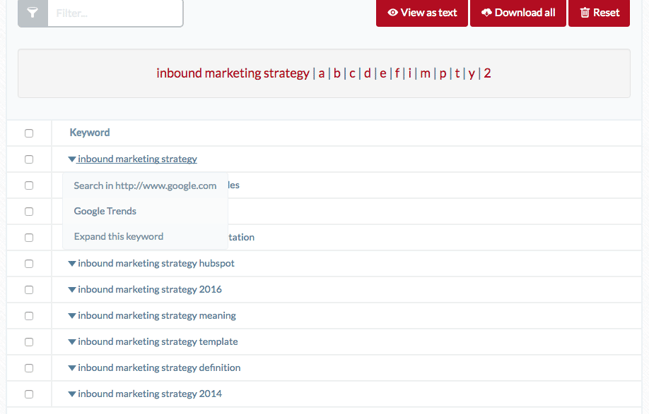
Task: Jump to letter 'p' suggestions
Action: point(443,73)
